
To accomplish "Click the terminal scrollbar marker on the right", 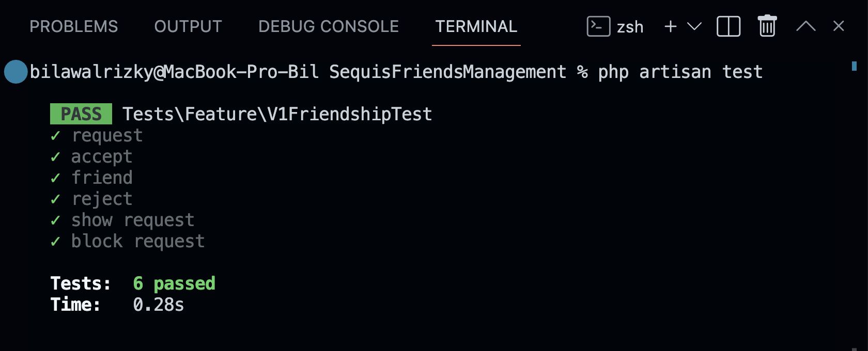I will click(x=855, y=66).
